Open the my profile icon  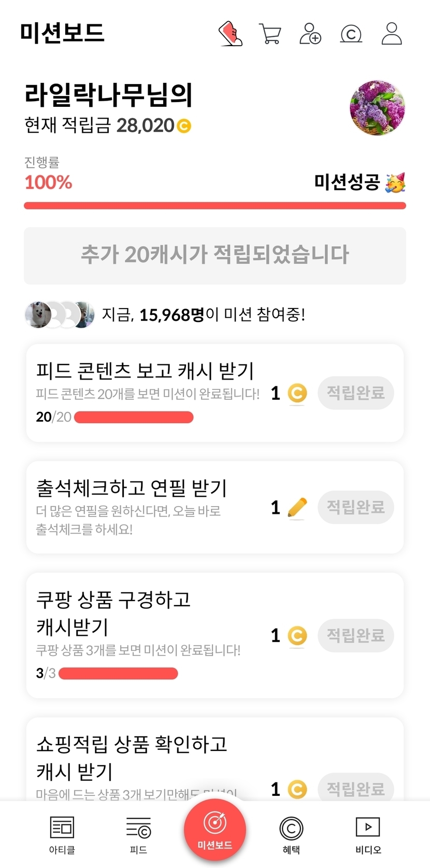(x=392, y=34)
